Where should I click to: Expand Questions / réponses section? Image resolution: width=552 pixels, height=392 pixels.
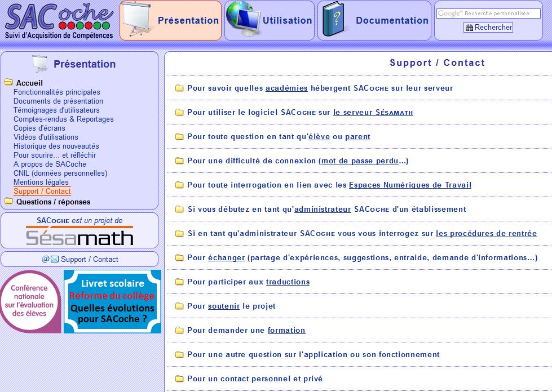pos(53,202)
